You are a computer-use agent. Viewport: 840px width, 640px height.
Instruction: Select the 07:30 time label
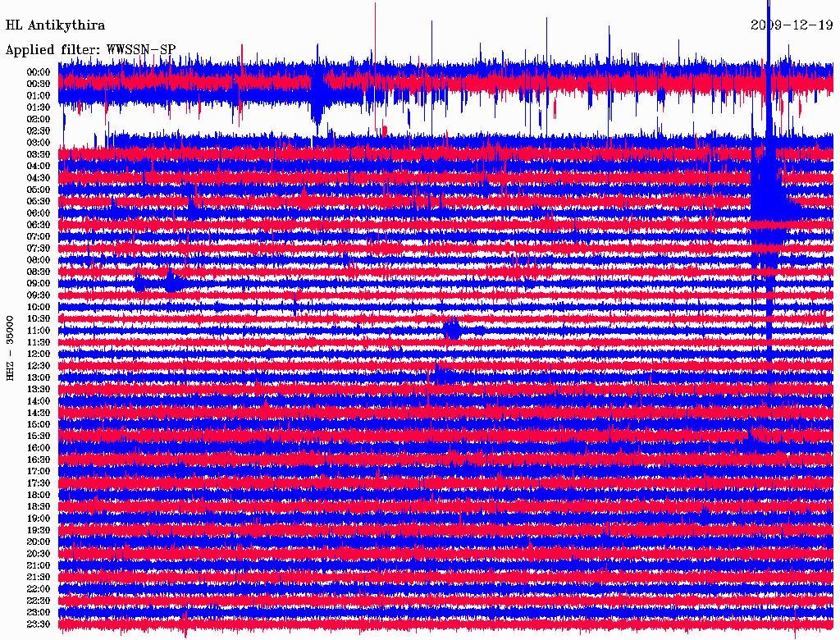coord(39,248)
